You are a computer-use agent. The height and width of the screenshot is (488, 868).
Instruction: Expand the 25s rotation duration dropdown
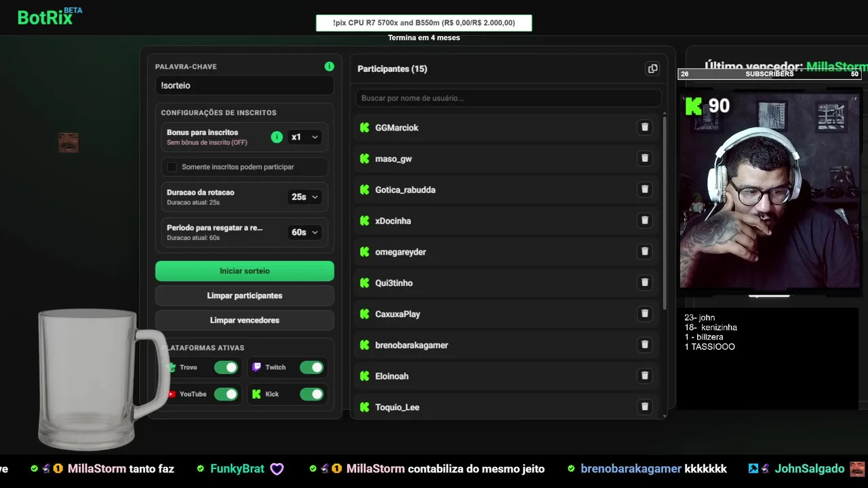pyautogui.click(x=304, y=197)
